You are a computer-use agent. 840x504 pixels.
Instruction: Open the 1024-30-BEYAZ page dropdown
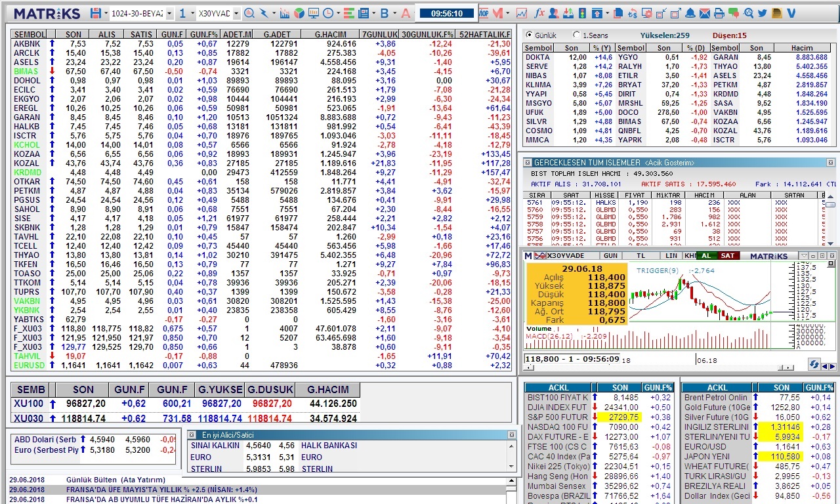coord(169,13)
